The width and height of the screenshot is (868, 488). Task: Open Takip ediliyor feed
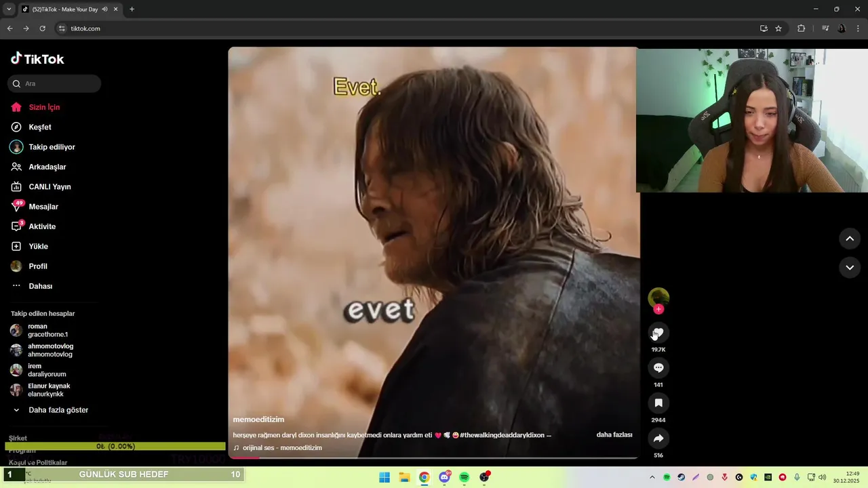(x=51, y=147)
